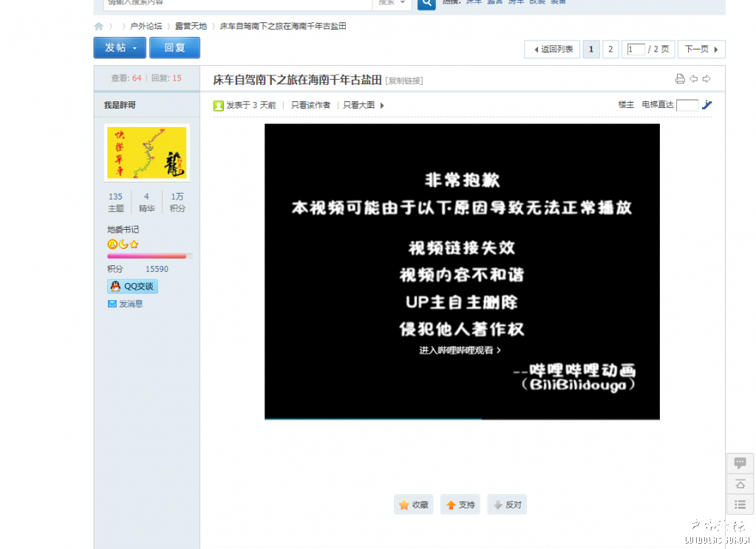Open the quick reply chat bubble icon

pyautogui.click(x=740, y=463)
